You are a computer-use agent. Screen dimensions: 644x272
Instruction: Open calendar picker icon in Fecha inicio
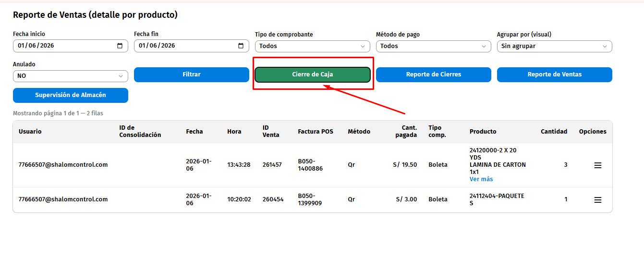(x=120, y=46)
